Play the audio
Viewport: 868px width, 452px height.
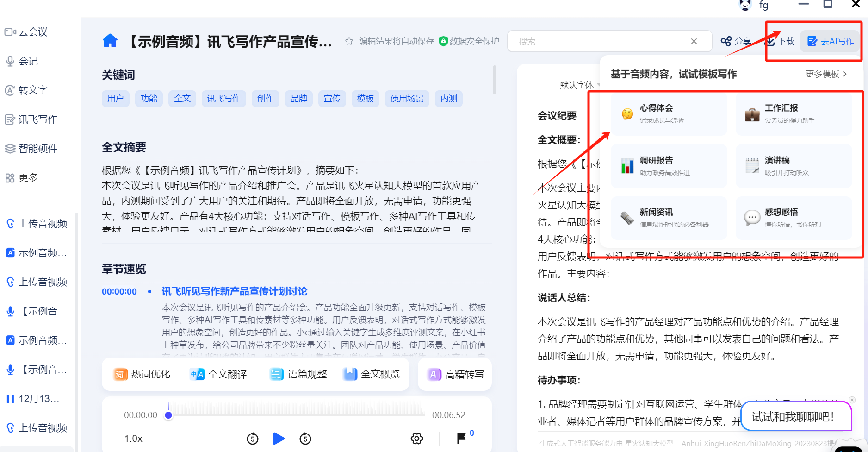coord(279,439)
